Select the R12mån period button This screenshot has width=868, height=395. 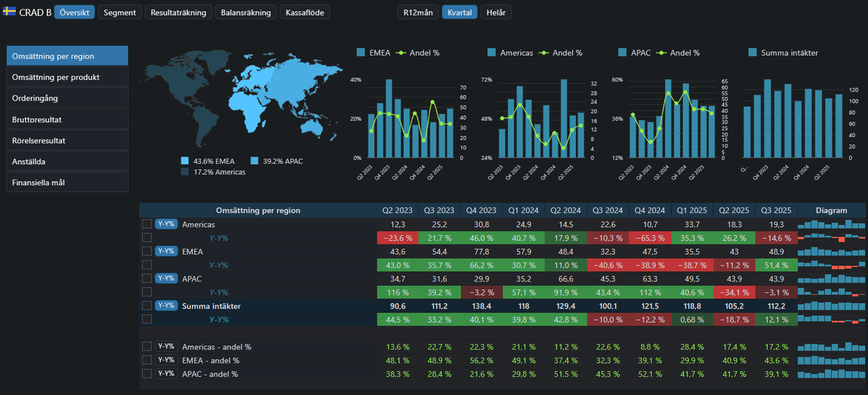click(418, 12)
